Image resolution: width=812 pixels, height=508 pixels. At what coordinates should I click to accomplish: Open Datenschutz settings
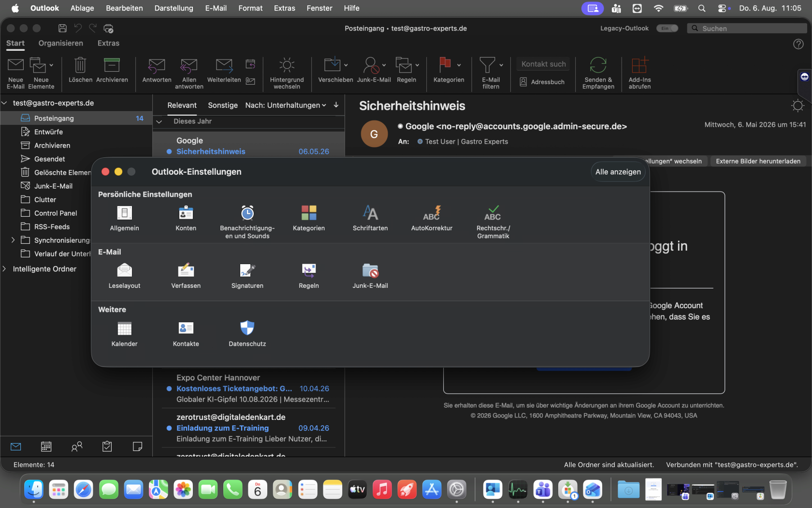pos(247,334)
